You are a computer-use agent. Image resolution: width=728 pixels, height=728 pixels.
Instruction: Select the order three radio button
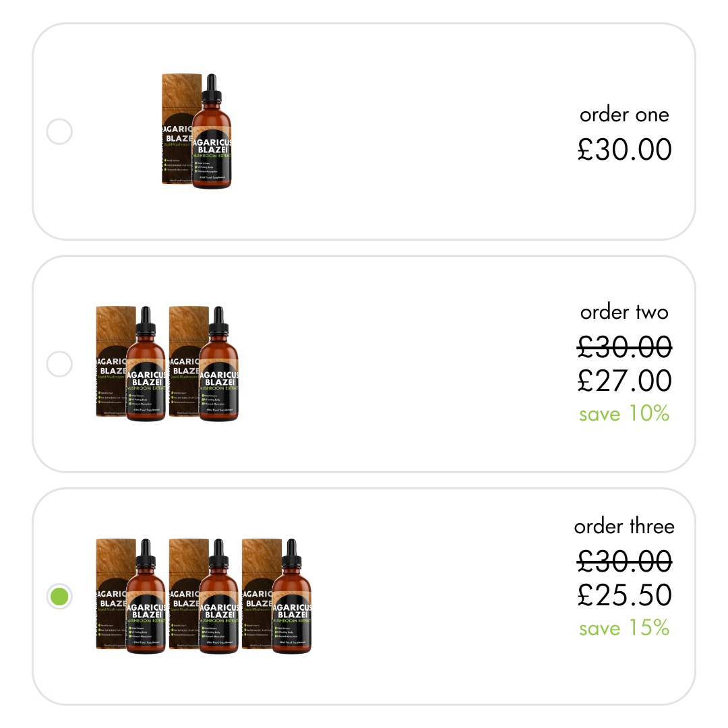(59, 596)
